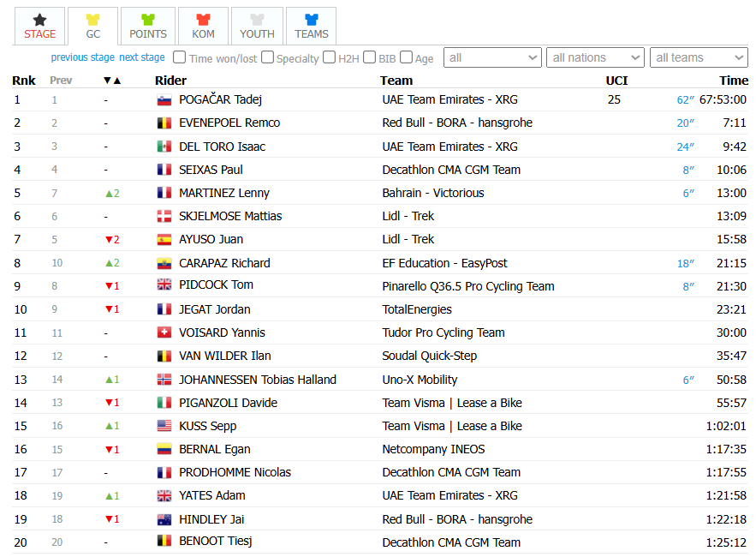Enable the Time won/lost checkbox
The width and height of the screenshot is (756, 557).
click(x=179, y=57)
